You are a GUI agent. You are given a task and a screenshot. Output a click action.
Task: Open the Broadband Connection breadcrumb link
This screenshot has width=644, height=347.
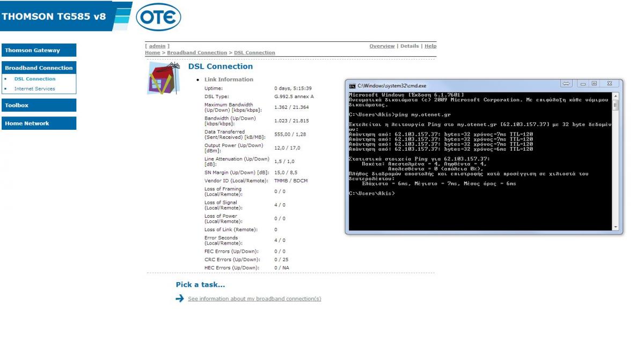click(197, 53)
